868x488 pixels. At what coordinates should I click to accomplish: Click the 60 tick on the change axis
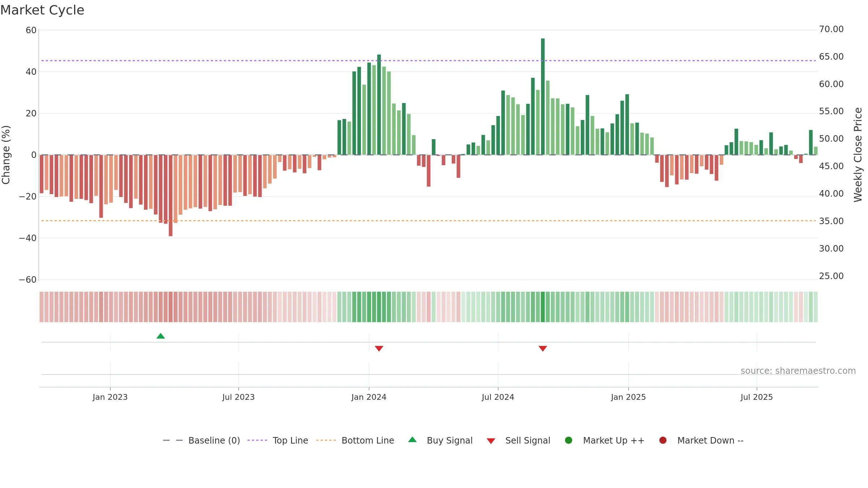31,30
